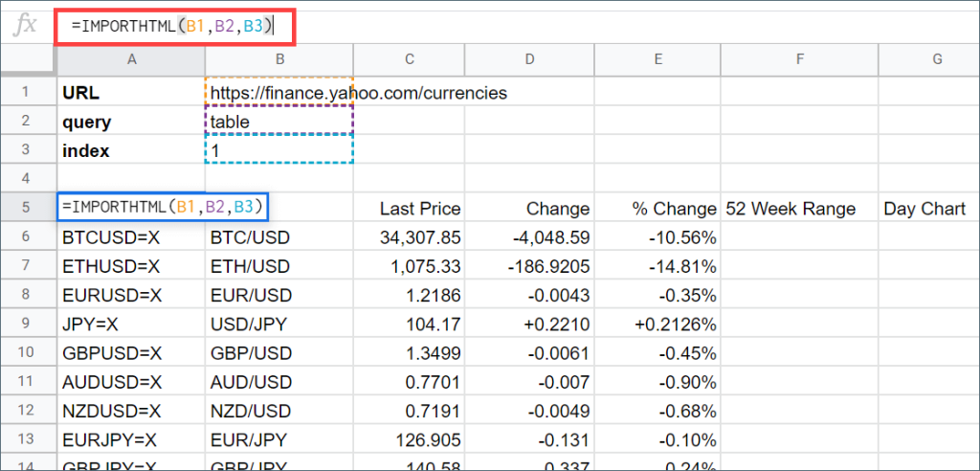Image resolution: width=980 pixels, height=471 pixels.
Task: Select row 1 header
Action: click(28, 93)
